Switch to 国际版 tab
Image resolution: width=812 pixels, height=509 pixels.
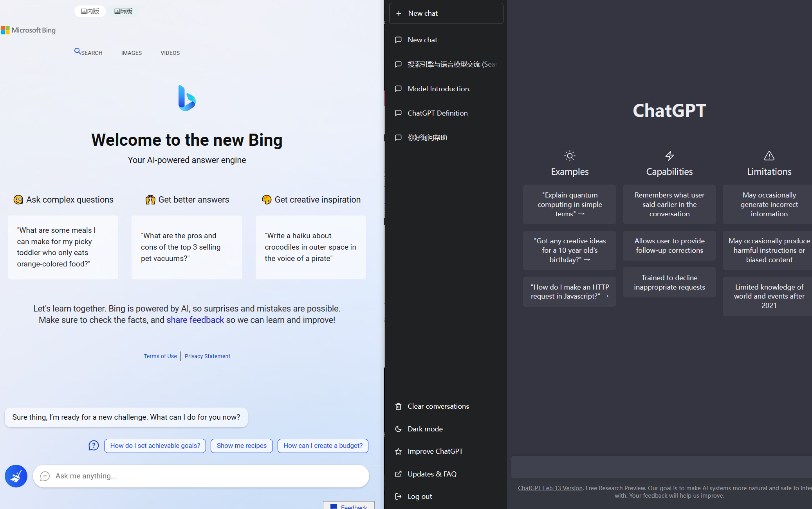point(123,11)
